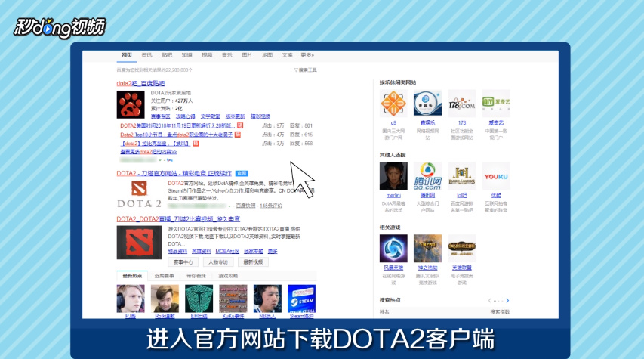Screen dimensions: 644x359
Task: Click the 官网 badge on DOTA2 result
Action: [242, 174]
